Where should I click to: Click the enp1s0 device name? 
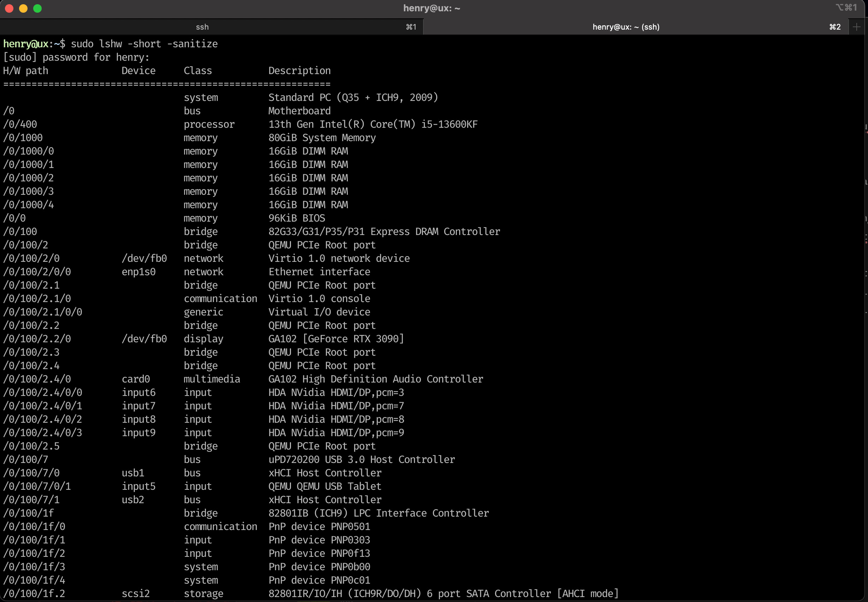[138, 272]
